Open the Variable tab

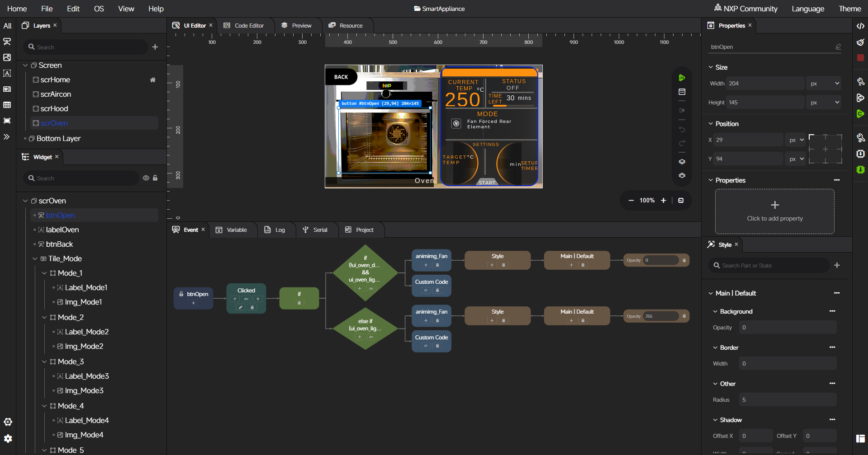pos(231,230)
